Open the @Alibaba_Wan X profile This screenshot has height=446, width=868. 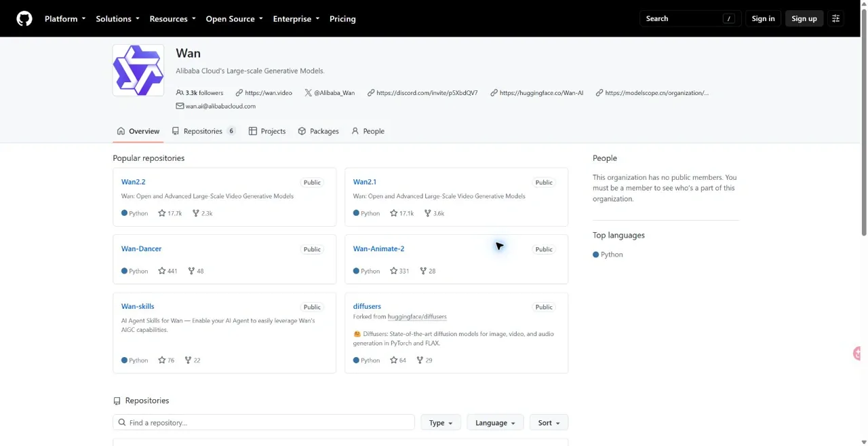pyautogui.click(x=330, y=93)
